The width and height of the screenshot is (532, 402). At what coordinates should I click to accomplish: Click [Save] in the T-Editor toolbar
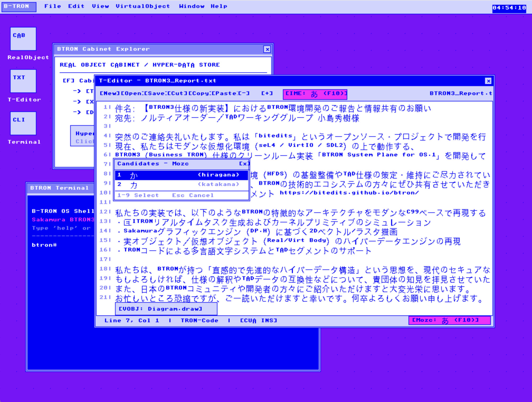(155, 94)
